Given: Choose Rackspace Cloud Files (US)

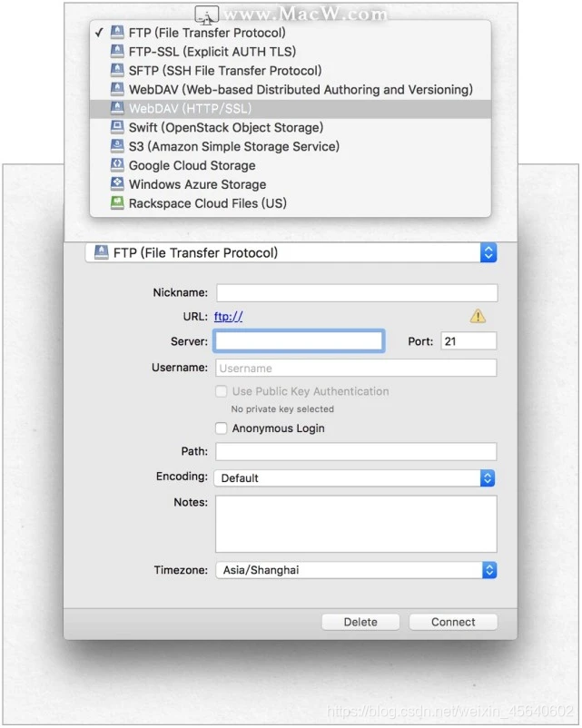Looking at the screenshot, I should (x=291, y=203).
